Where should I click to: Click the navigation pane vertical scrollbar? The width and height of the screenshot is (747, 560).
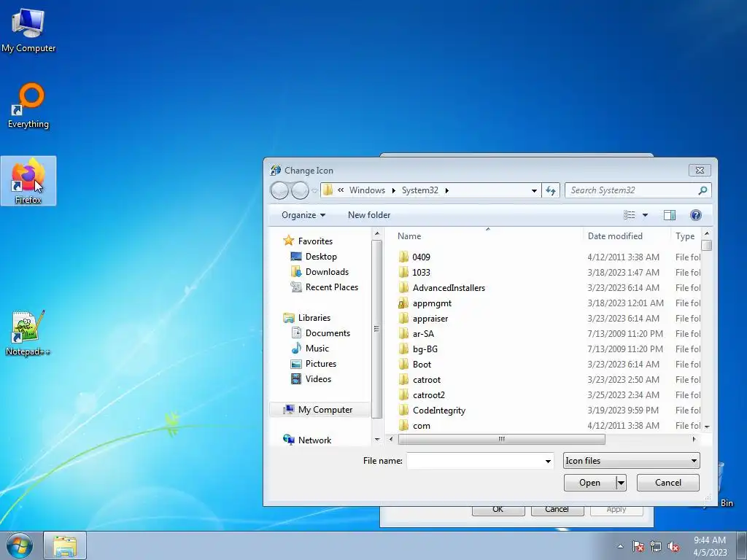point(376,329)
